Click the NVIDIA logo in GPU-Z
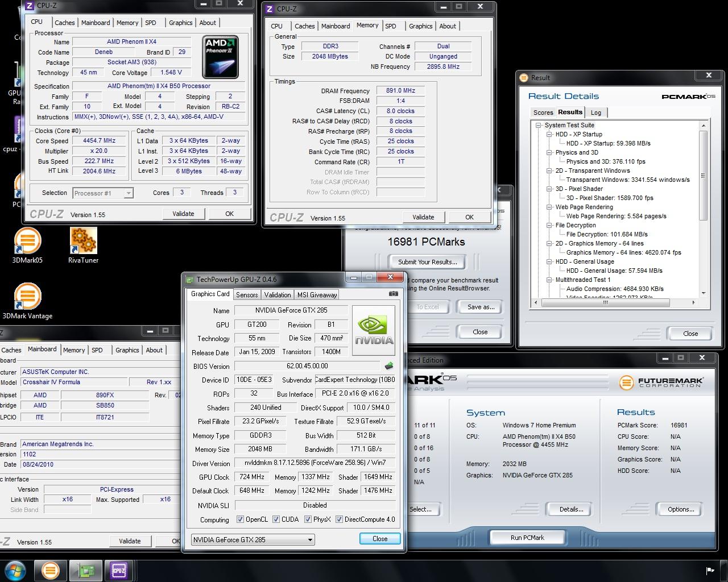The width and height of the screenshot is (728, 582). (374, 330)
